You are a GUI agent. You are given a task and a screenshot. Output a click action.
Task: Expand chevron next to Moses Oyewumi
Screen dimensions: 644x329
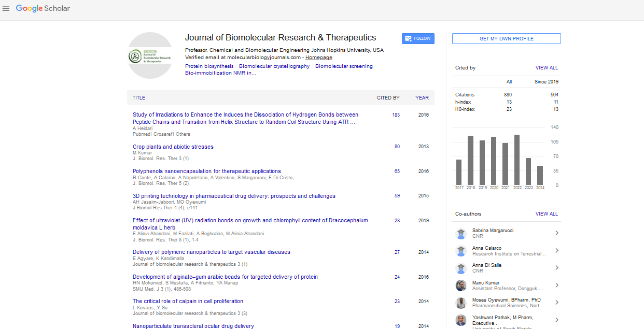[x=557, y=303]
